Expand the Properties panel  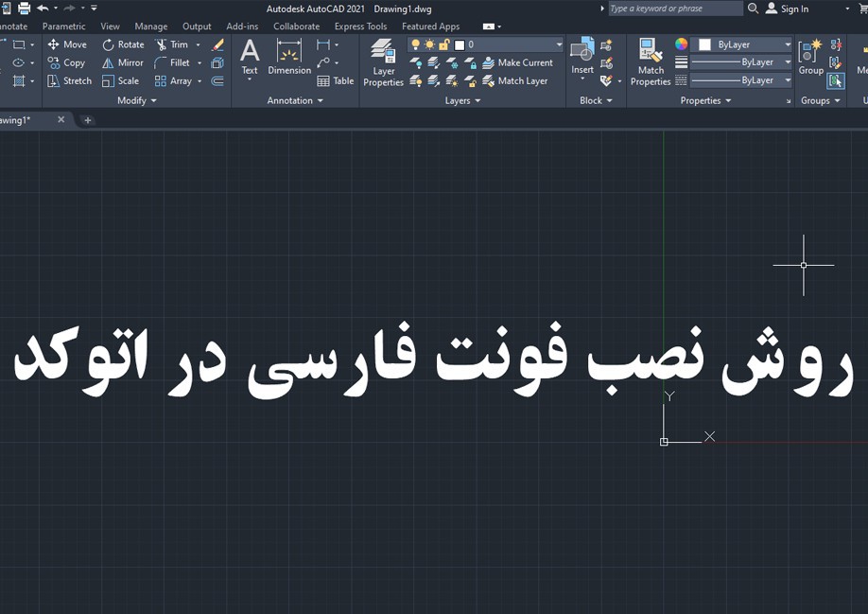(x=705, y=100)
